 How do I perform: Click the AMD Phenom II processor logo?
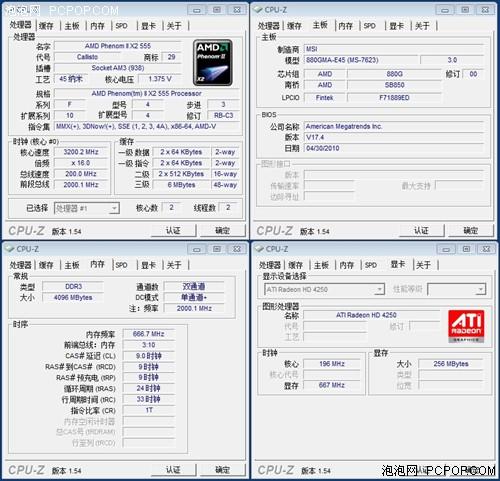[213, 63]
